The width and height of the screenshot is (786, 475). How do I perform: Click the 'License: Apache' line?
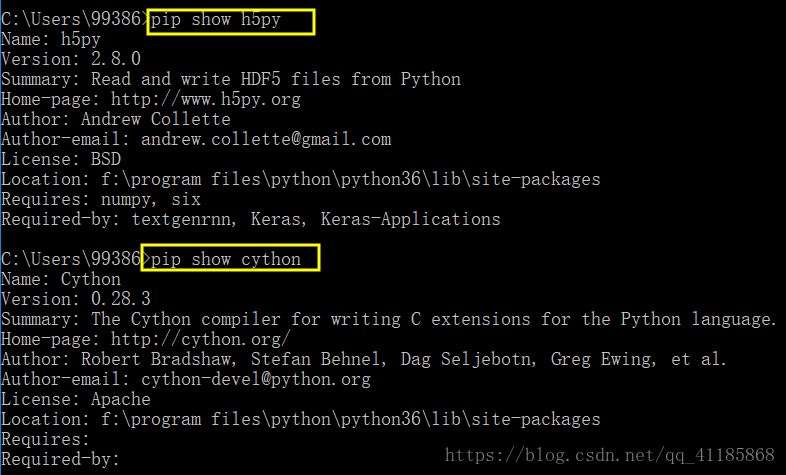(x=76, y=399)
